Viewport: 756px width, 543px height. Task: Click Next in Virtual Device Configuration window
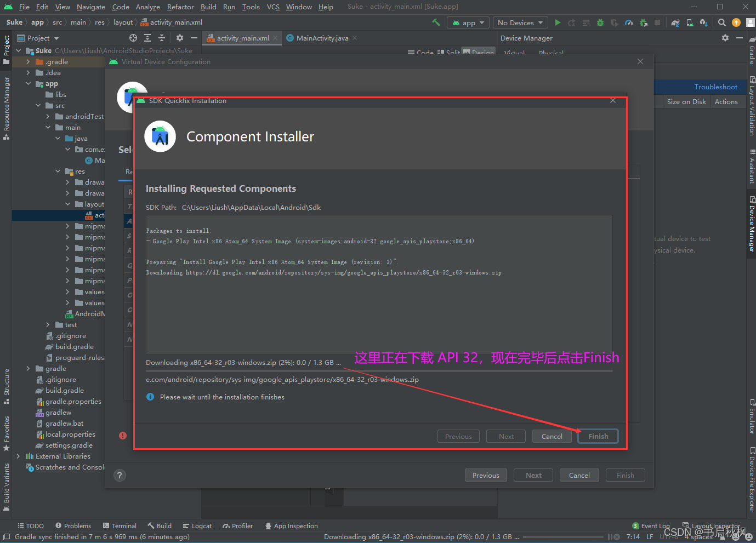[533, 476]
